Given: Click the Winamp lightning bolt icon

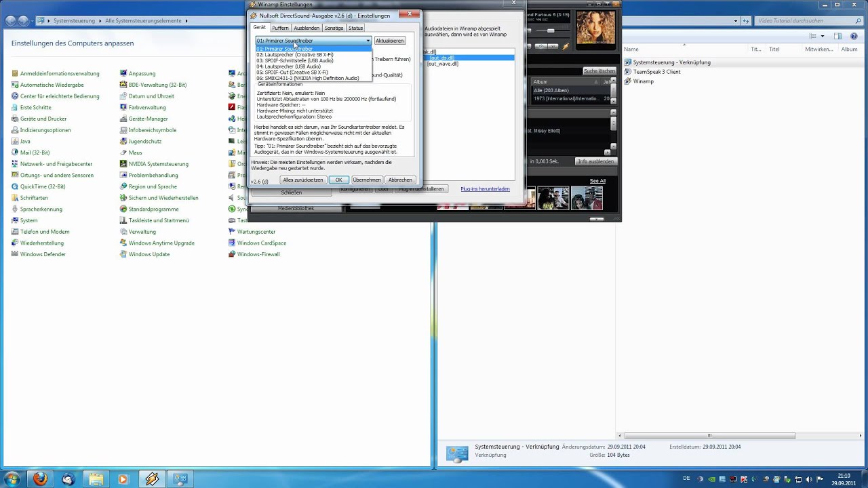Looking at the screenshot, I should 564,46.
